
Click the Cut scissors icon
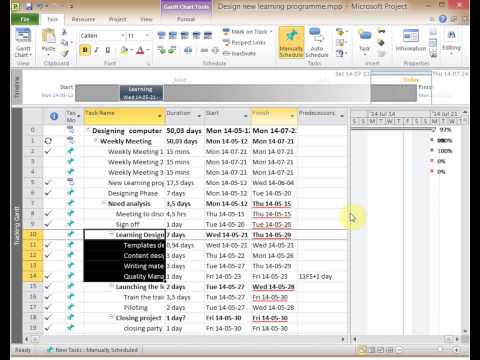pyautogui.click(x=64, y=32)
